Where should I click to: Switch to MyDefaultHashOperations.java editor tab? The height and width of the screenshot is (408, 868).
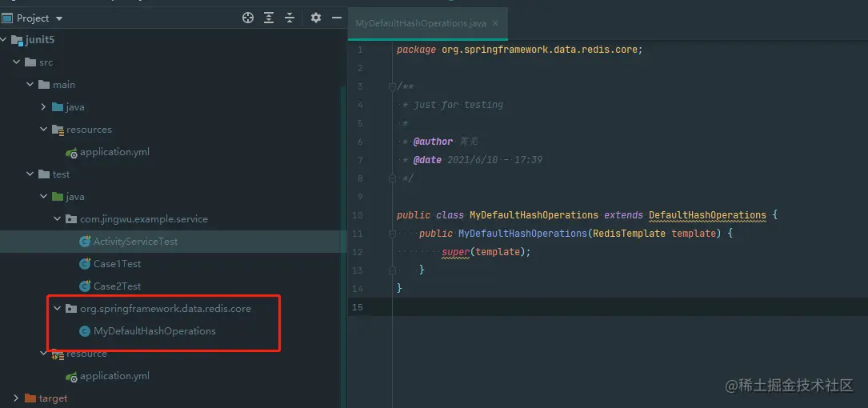click(421, 23)
